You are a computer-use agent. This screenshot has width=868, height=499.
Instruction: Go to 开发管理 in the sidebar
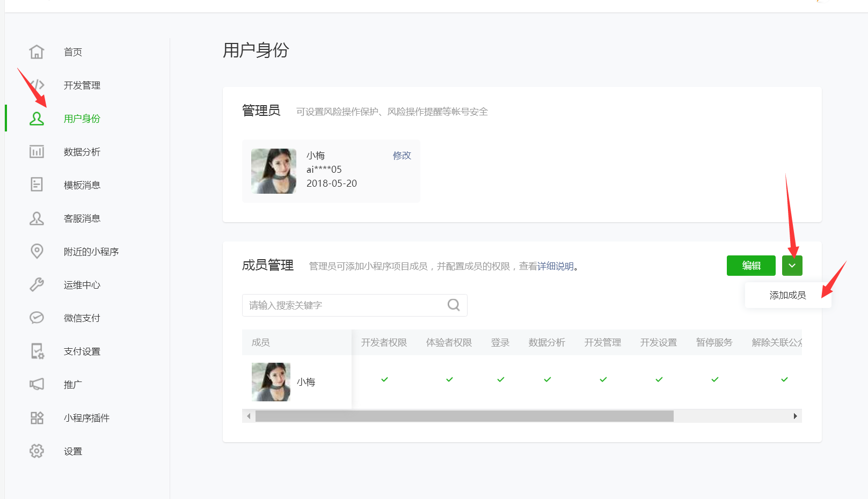click(x=82, y=85)
